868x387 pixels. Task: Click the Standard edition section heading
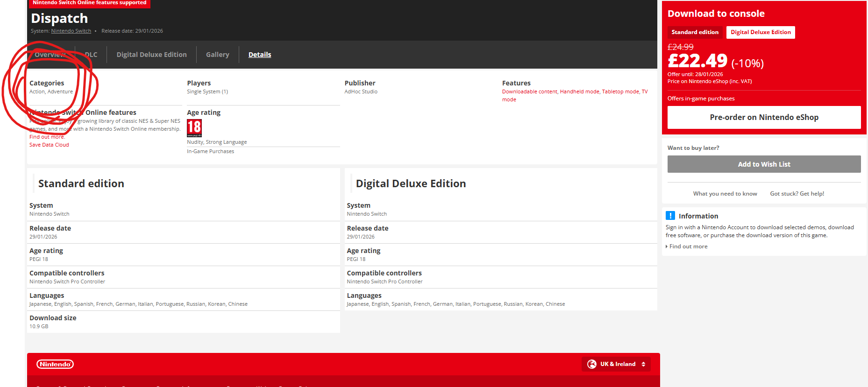tap(81, 183)
